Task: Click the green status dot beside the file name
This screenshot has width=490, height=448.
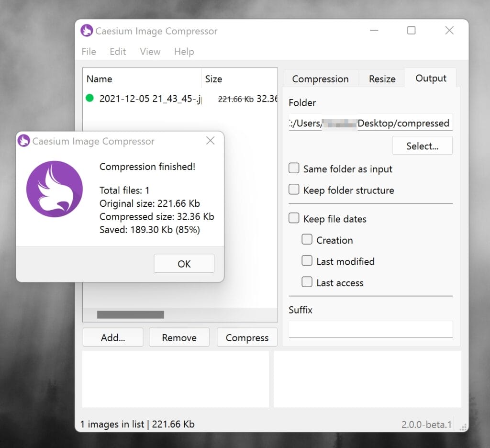Action: click(x=89, y=98)
